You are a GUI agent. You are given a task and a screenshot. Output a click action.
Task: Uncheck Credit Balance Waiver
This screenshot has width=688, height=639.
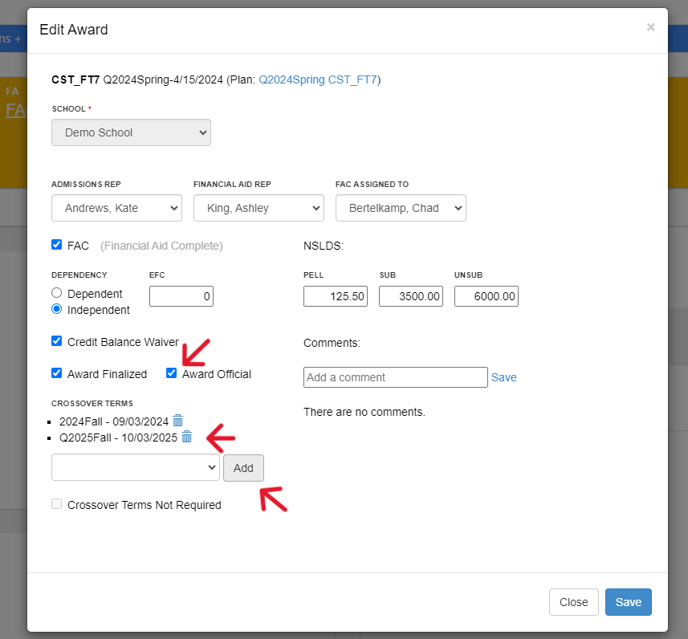coord(57,341)
